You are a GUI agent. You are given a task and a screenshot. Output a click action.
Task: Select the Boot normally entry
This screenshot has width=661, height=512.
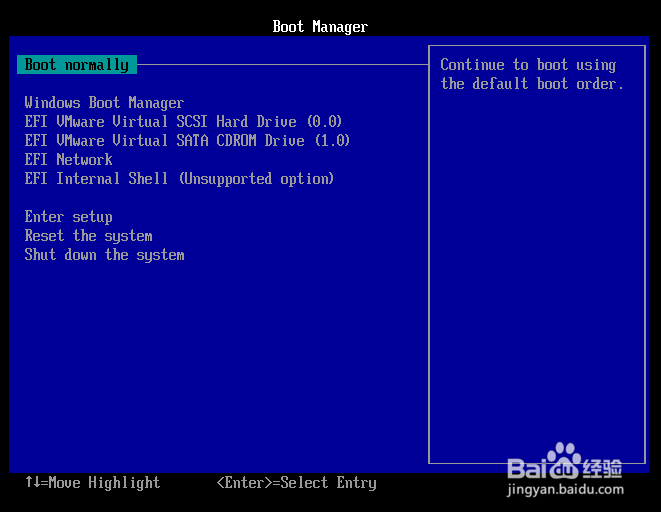pyautogui.click(x=77, y=64)
